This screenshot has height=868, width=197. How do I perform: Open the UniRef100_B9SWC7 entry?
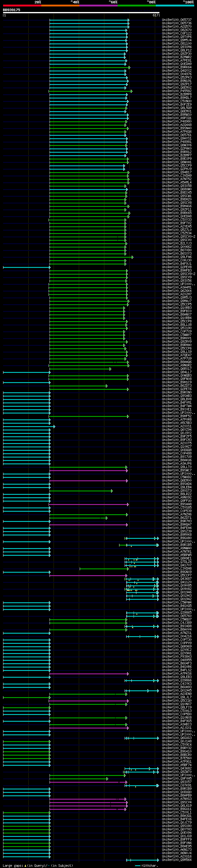(x=176, y=470)
